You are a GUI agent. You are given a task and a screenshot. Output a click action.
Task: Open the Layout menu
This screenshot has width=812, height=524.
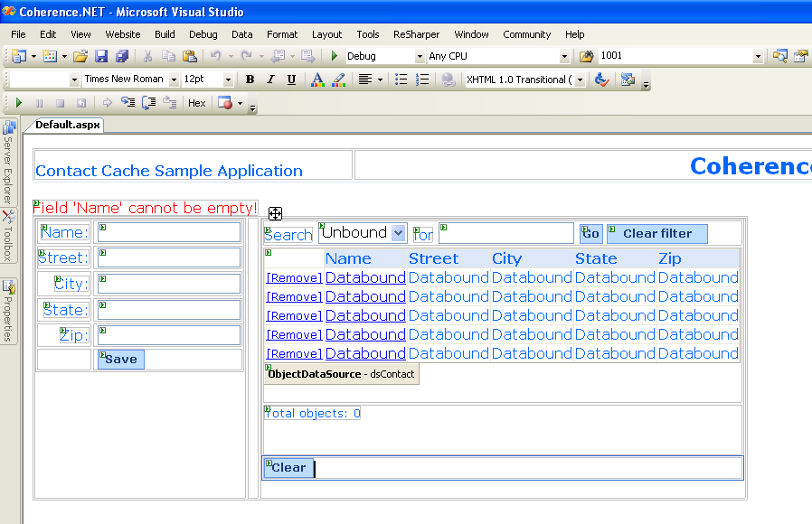tap(326, 34)
